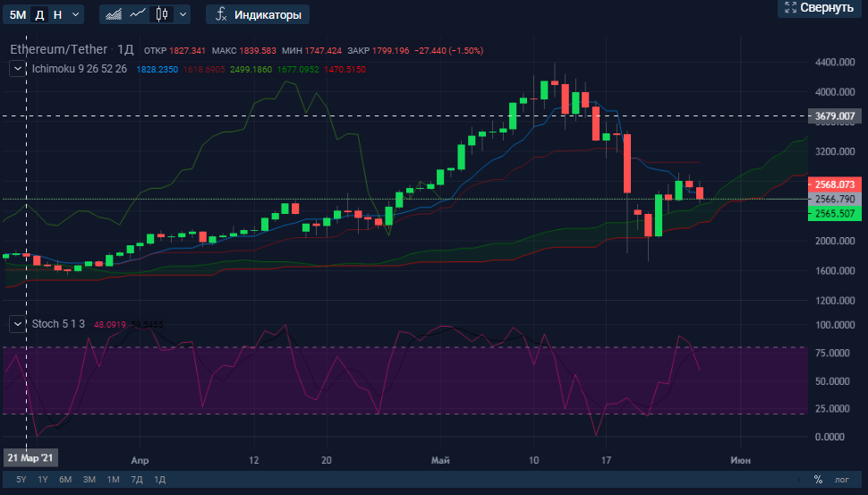Set range to 5Y

click(x=21, y=480)
